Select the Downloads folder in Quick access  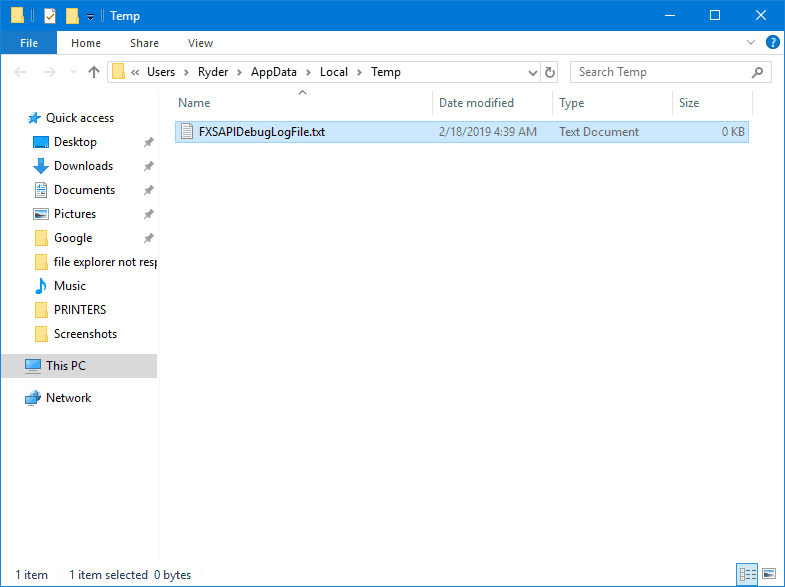[x=83, y=166]
